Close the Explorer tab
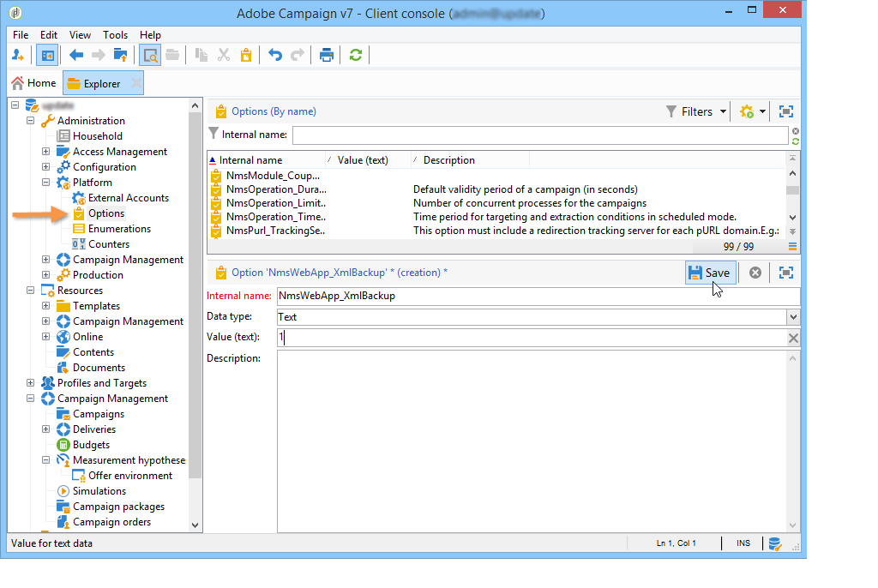The width and height of the screenshot is (878, 588). coord(136,83)
